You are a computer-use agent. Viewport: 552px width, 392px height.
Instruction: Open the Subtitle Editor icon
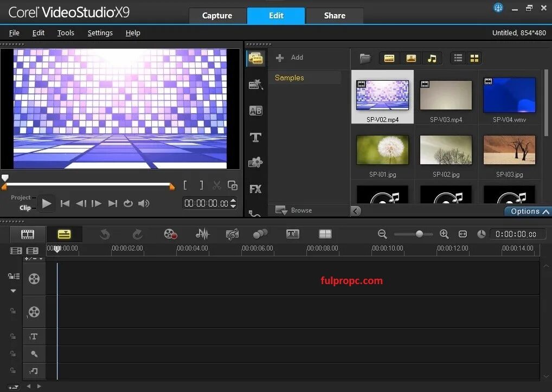coord(293,234)
